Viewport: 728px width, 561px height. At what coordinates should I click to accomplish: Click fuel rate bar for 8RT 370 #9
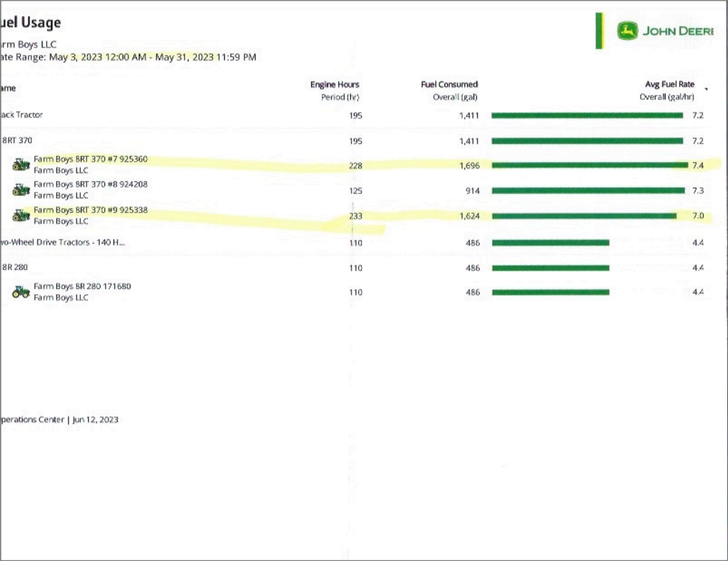click(584, 216)
